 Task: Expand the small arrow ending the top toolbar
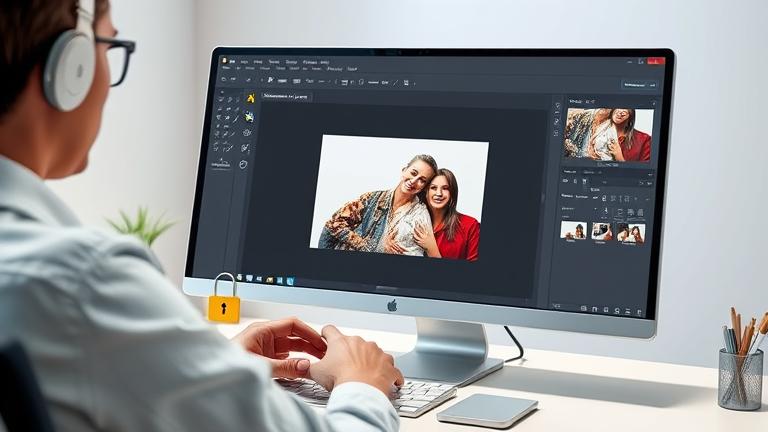pos(414,84)
